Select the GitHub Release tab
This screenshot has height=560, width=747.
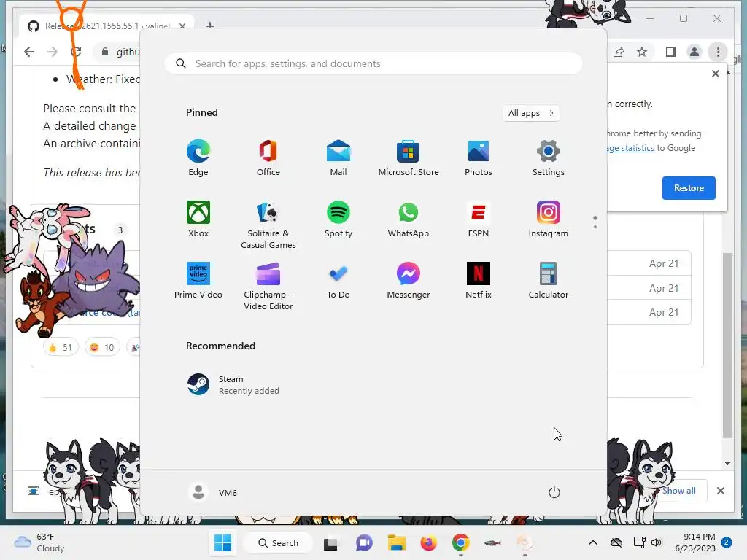[x=107, y=26]
